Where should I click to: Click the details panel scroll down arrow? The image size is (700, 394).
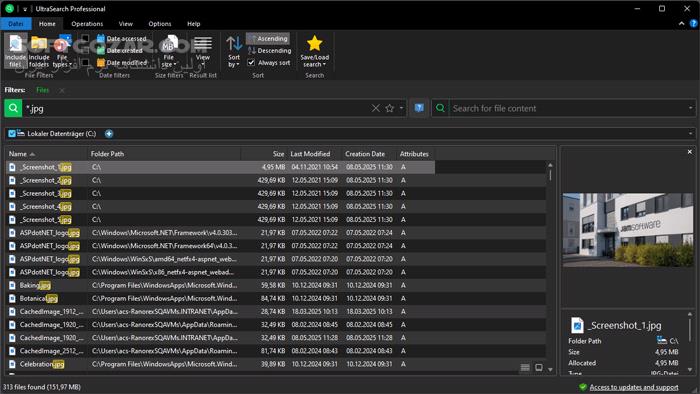pyautogui.click(x=690, y=369)
